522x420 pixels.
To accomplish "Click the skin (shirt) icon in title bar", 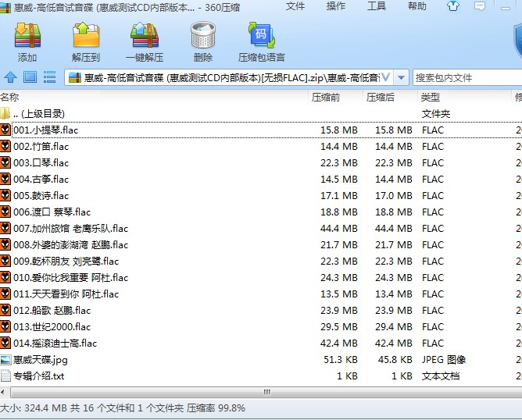I will [453, 5].
